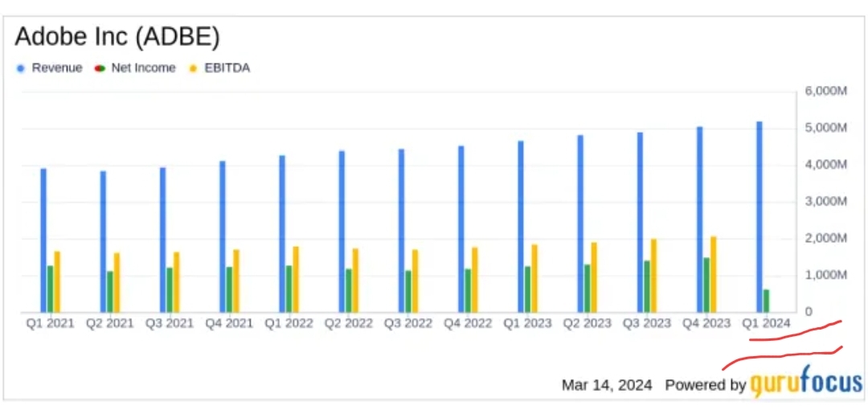Select the blue Revenue bar for Q2 2021
Screen dimensions: 868x418
click(103, 241)
